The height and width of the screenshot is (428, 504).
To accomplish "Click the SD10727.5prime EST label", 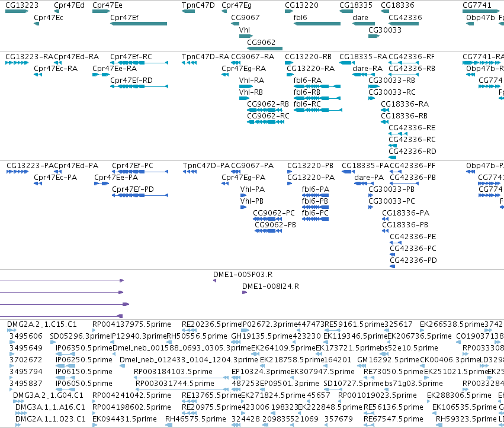I will point(354,384).
